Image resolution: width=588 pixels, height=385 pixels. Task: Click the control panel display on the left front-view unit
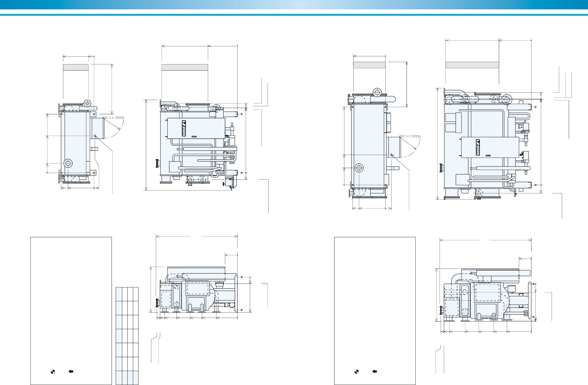pos(184,128)
